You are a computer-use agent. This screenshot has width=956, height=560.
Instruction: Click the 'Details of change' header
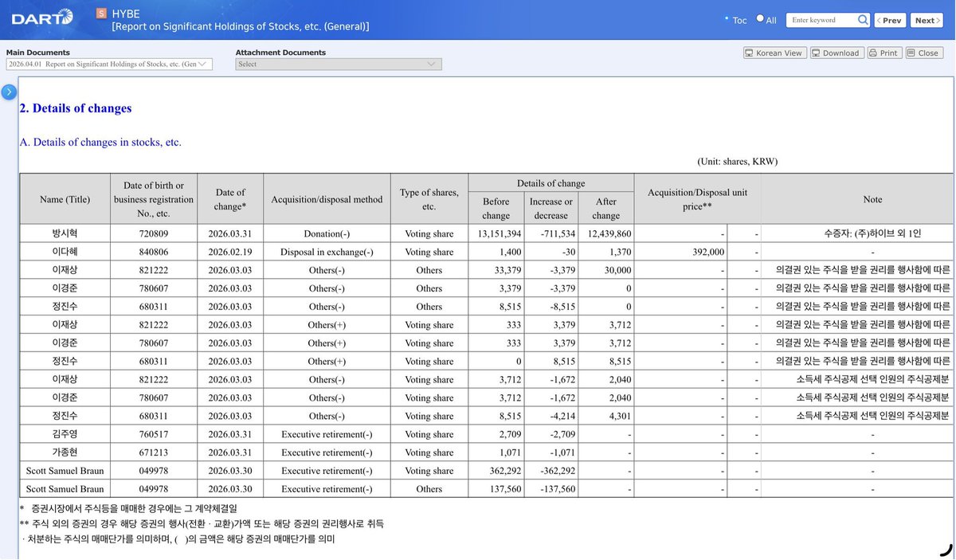coord(550,183)
